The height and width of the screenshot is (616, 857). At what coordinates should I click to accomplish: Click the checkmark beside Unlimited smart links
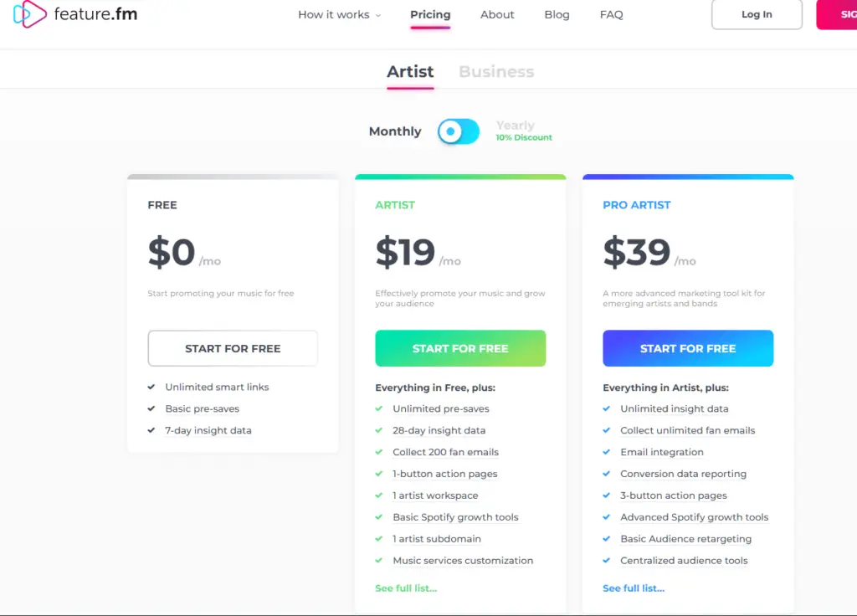click(x=151, y=387)
